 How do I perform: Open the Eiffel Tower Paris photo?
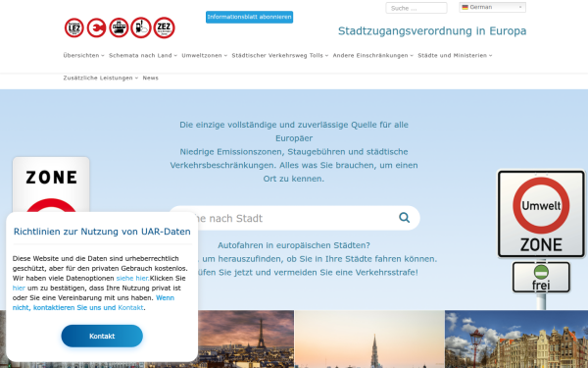246,340
